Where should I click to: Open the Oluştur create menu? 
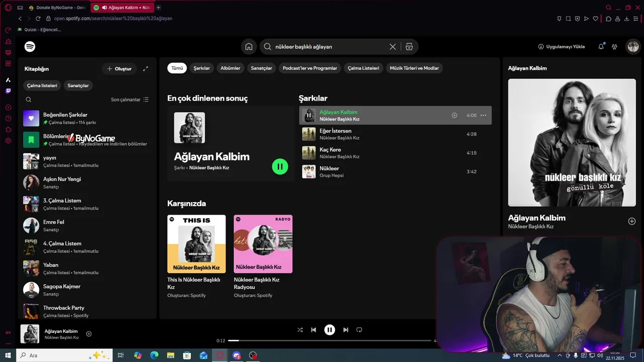pos(119,69)
